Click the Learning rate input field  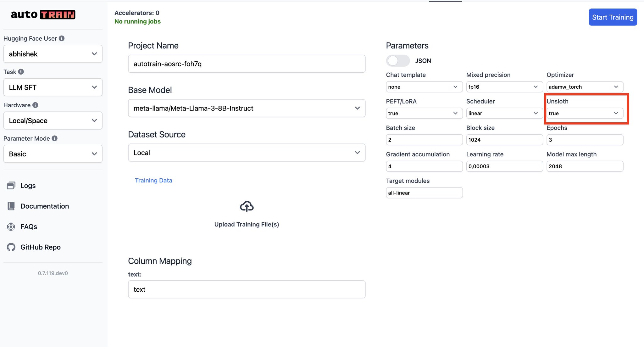[504, 166]
